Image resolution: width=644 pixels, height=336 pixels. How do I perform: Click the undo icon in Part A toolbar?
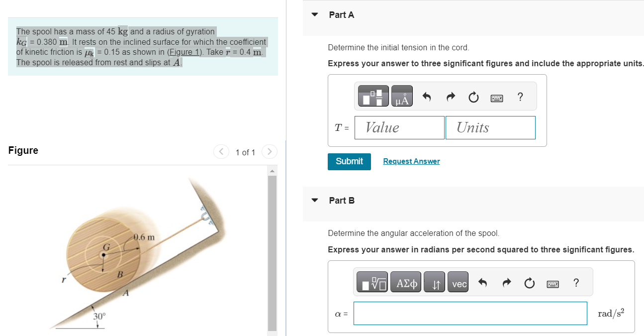(x=426, y=96)
